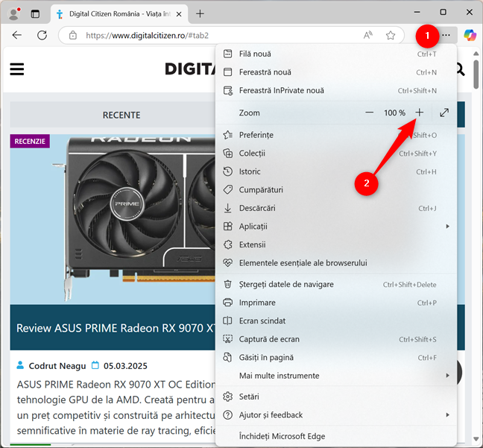Open Extensii from the menu

coord(335,244)
